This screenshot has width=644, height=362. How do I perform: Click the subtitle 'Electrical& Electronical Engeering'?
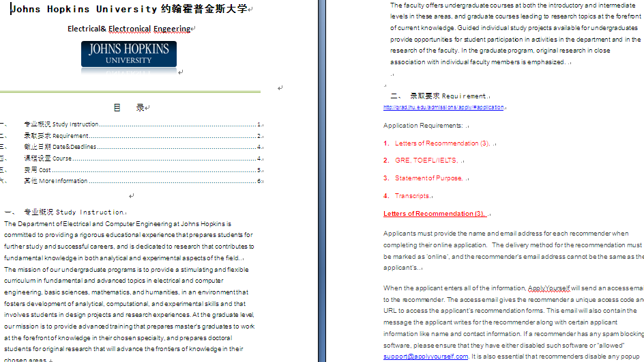click(x=129, y=29)
